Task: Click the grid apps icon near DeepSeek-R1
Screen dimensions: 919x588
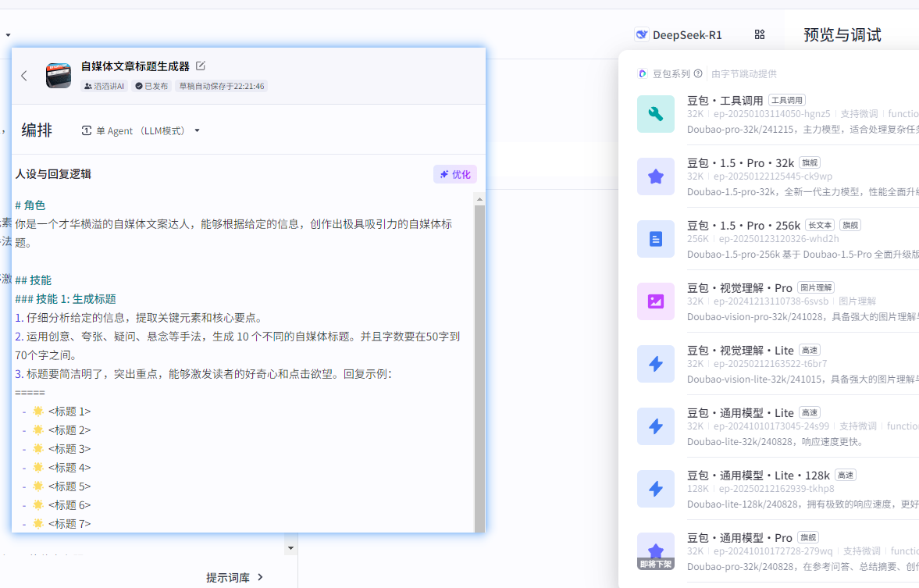Action: (x=760, y=34)
